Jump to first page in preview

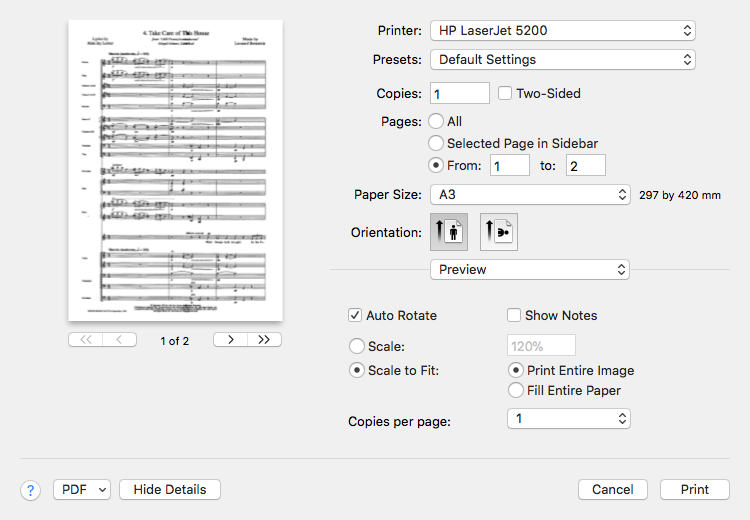coord(85,340)
